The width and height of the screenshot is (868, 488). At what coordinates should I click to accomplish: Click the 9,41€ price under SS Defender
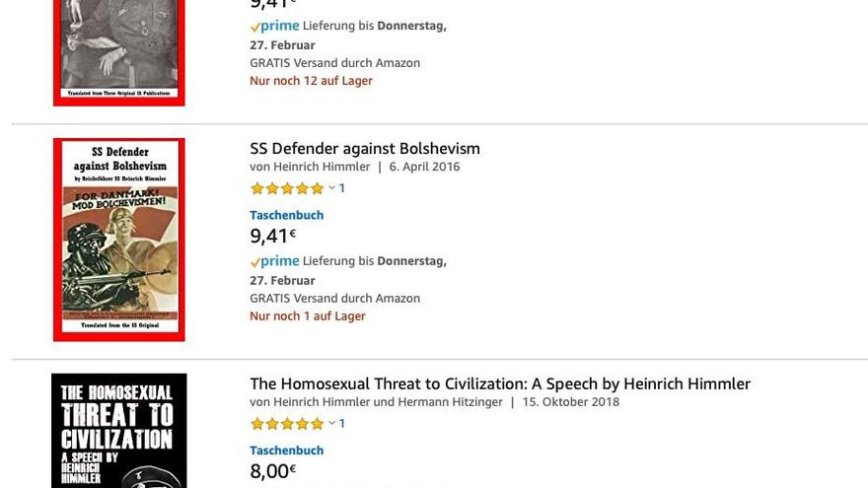272,236
